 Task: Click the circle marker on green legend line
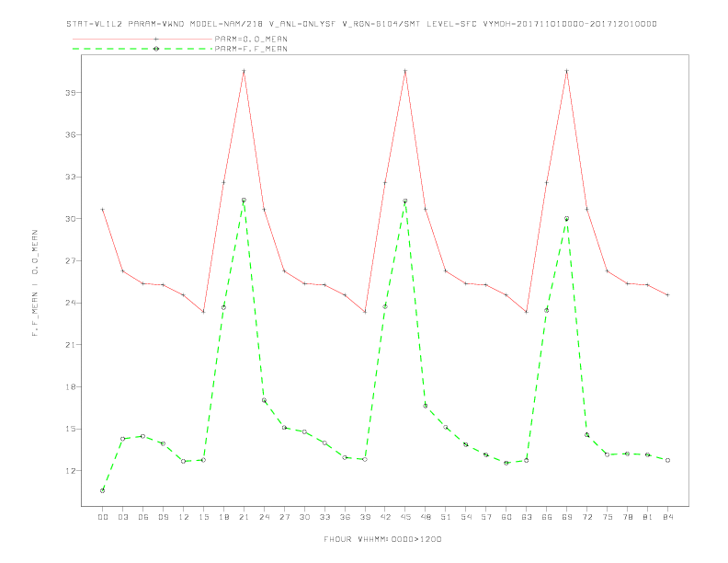pyautogui.click(x=156, y=49)
